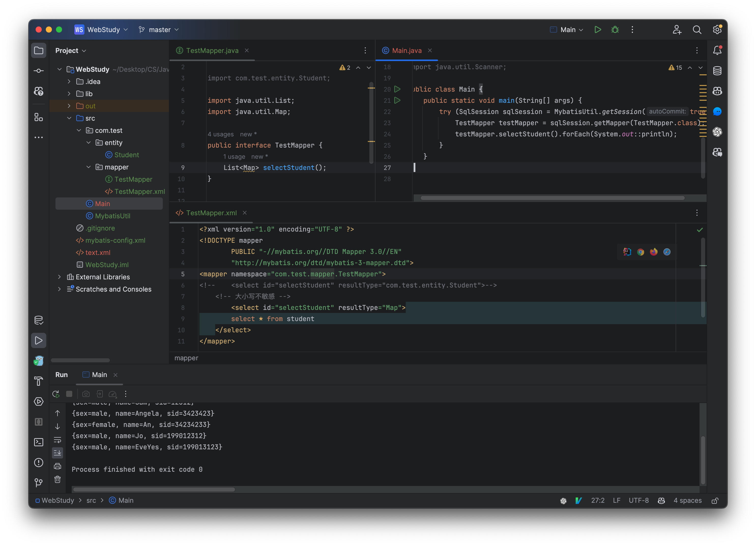Viewport: 756px width, 546px height.
Task: Switch to the Main.java tab
Action: [x=407, y=50]
